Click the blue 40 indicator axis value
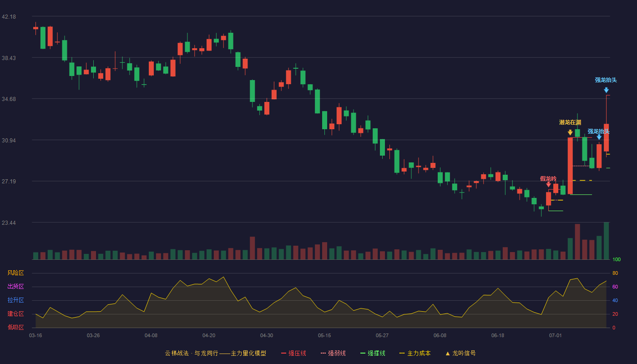637x364 pixels. [615, 300]
